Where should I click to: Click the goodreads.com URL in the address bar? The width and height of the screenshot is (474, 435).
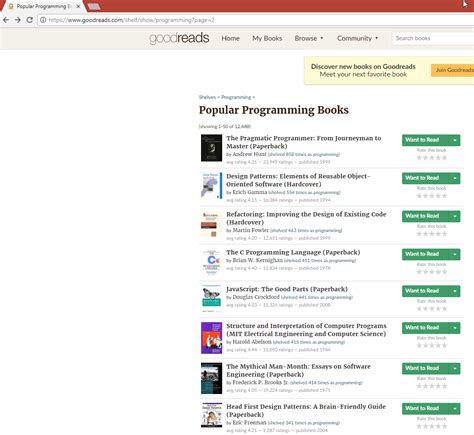click(x=131, y=20)
